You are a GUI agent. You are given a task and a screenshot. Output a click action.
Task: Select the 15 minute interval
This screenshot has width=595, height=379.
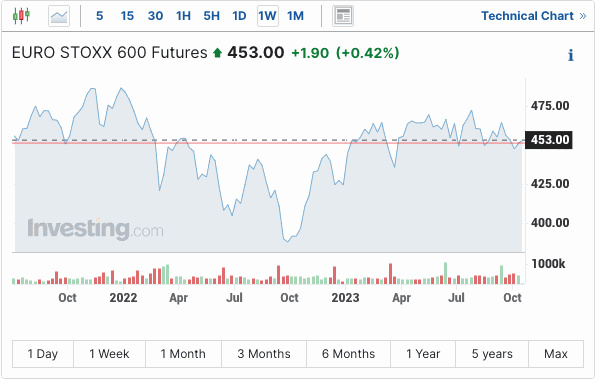[127, 16]
